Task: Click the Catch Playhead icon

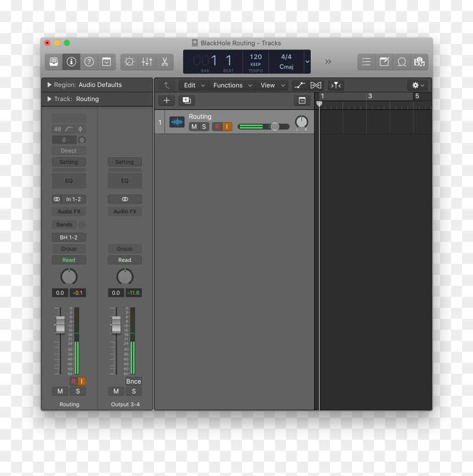Action: point(335,85)
